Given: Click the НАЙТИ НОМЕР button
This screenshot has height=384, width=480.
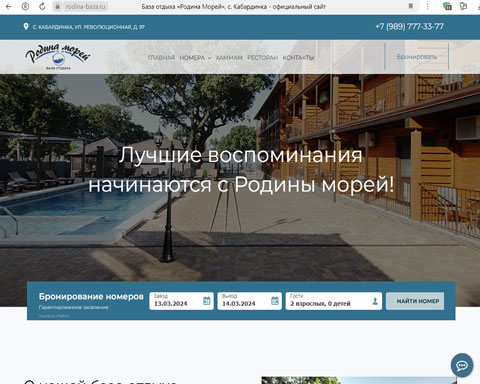Looking at the screenshot, I should [x=415, y=301].
